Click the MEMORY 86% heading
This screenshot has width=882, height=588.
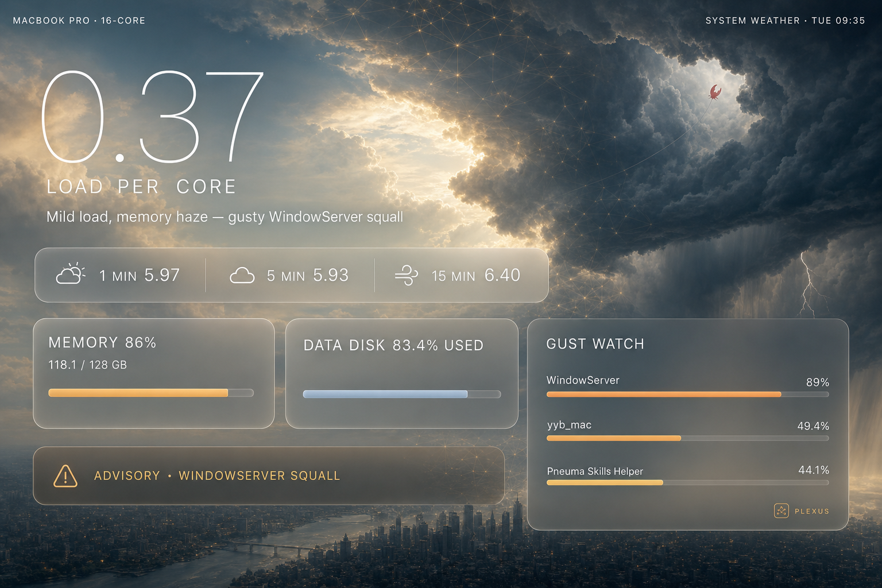(x=102, y=343)
